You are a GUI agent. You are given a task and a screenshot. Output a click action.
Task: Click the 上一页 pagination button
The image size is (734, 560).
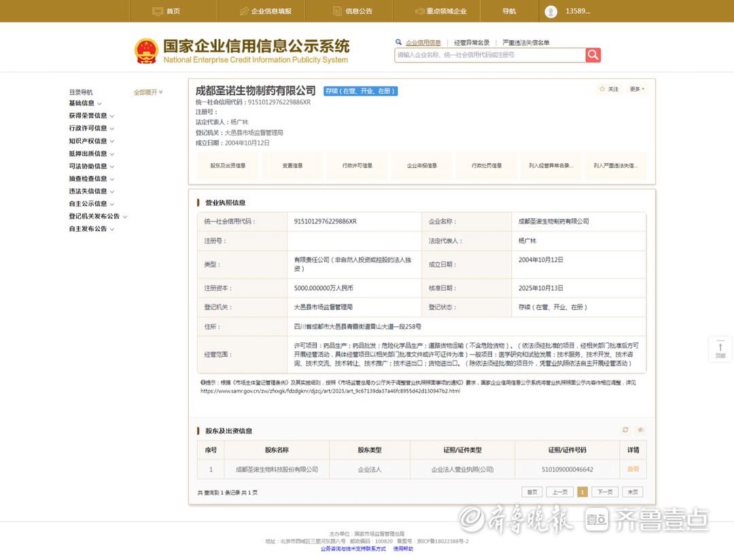coord(559,492)
